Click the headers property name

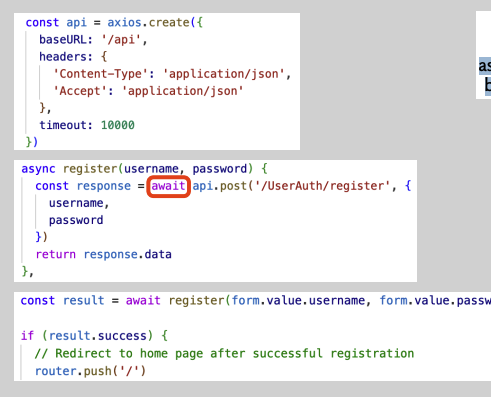click(63, 57)
